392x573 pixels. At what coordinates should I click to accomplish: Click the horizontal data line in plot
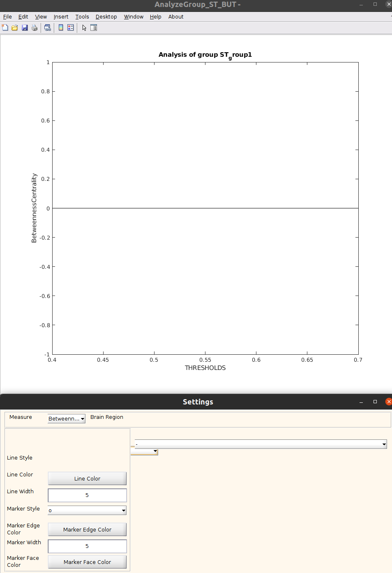205,208
